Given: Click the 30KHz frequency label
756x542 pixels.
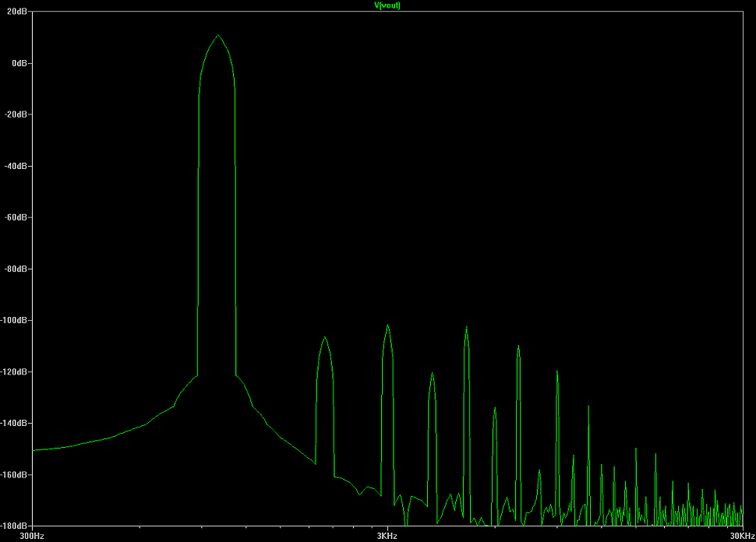Looking at the screenshot, I should coord(742,537).
